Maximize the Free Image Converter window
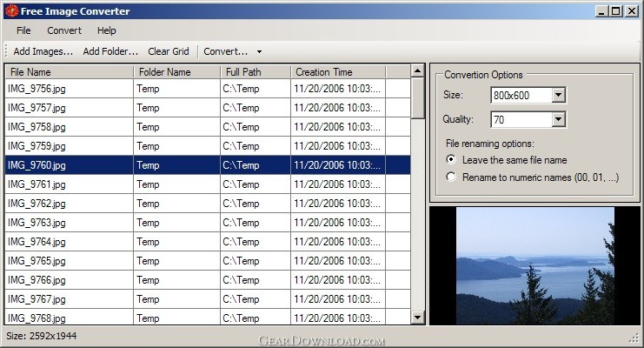The height and width of the screenshot is (348, 644). pos(616,11)
